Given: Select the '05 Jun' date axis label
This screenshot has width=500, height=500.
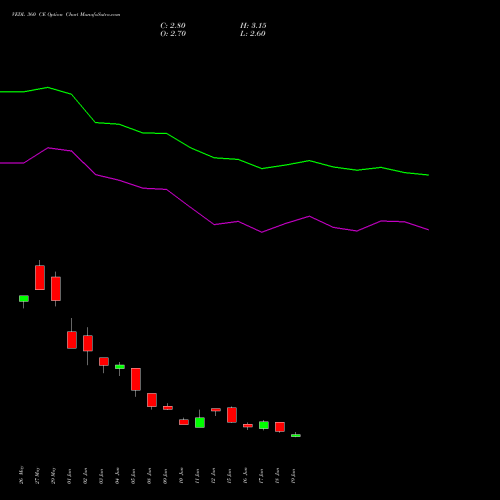Looking at the screenshot, I should tap(134, 476).
